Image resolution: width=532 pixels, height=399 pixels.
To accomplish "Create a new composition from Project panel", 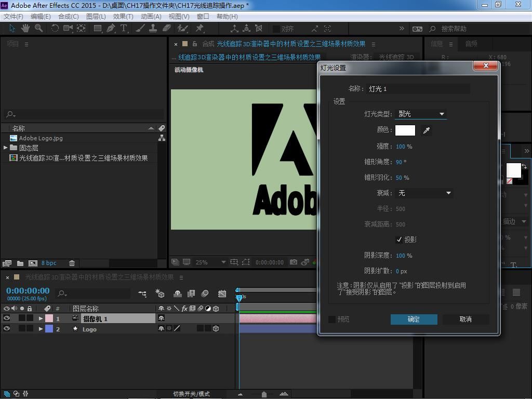I will pyautogui.click(x=33, y=263).
